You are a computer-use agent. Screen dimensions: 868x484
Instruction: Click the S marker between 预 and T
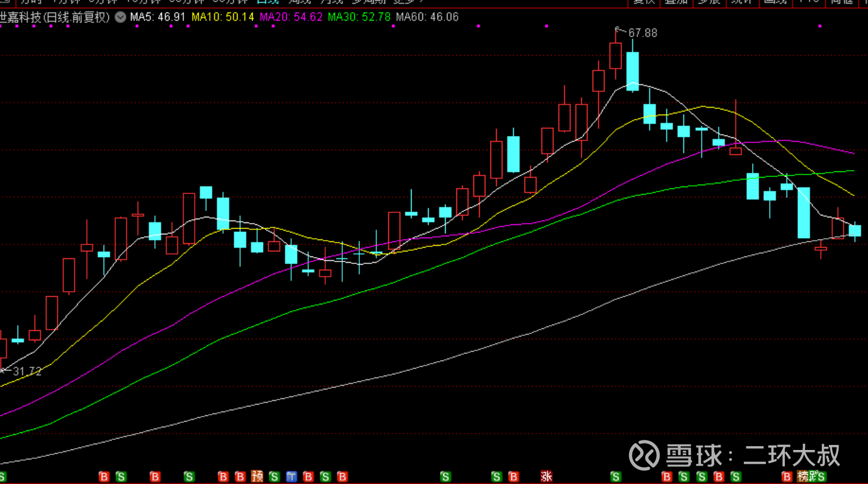click(274, 476)
